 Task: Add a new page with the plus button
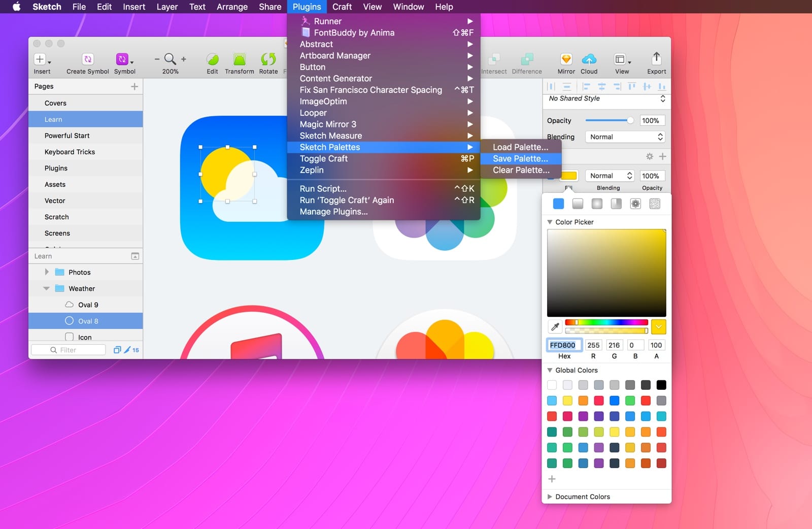click(x=134, y=86)
